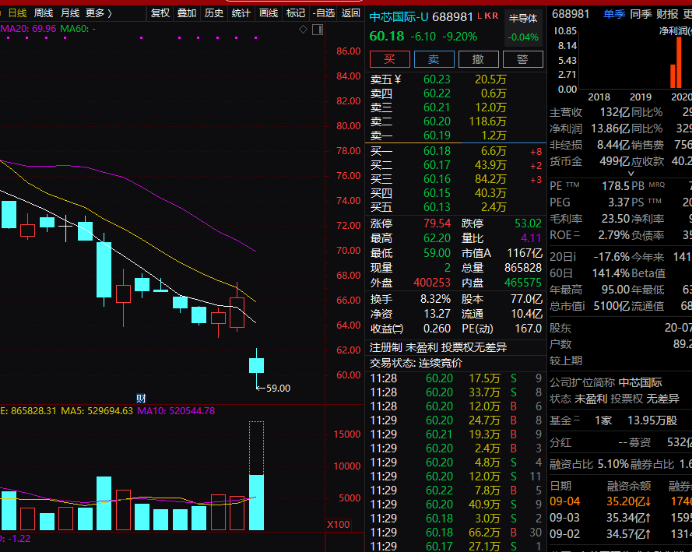Screen dimensions: 693x552
Task: Open the 半导体 sector box
Action: click(523, 27)
